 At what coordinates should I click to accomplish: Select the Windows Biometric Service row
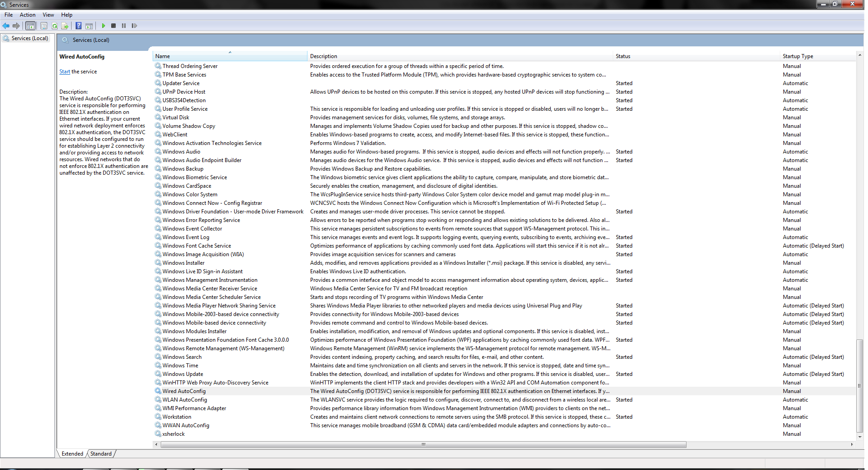point(504,177)
